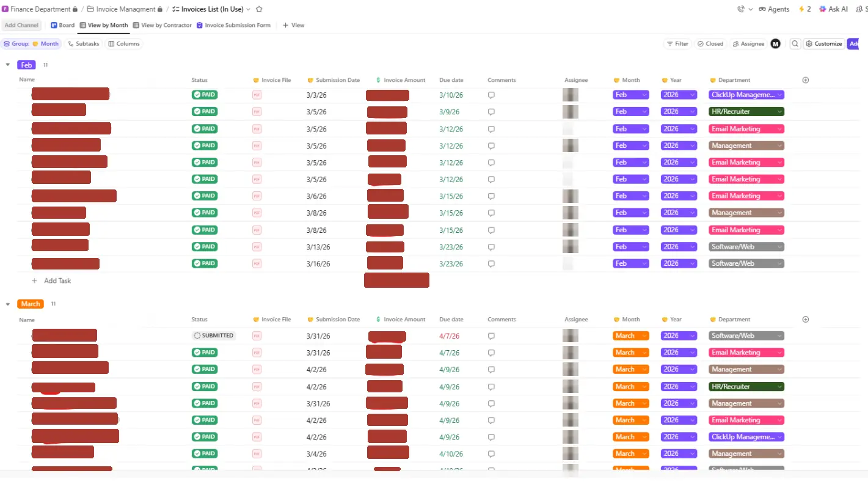Click Finance Department breadcrumb
Screen dimensions: 868x484
tap(40, 9)
